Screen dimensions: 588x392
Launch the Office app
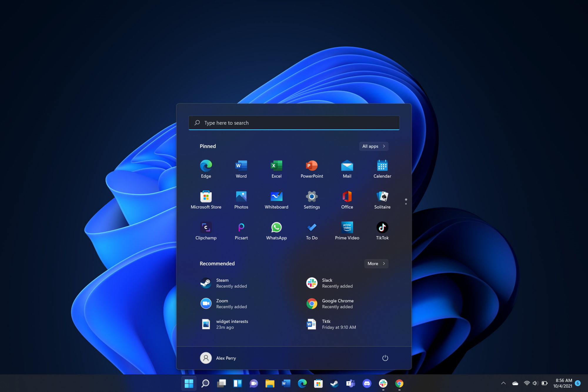[x=347, y=200]
